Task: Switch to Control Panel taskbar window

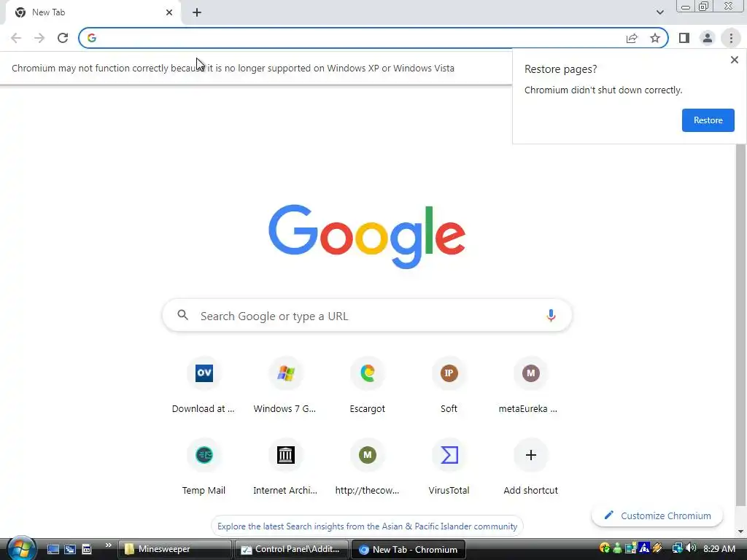Action: [x=291, y=549]
